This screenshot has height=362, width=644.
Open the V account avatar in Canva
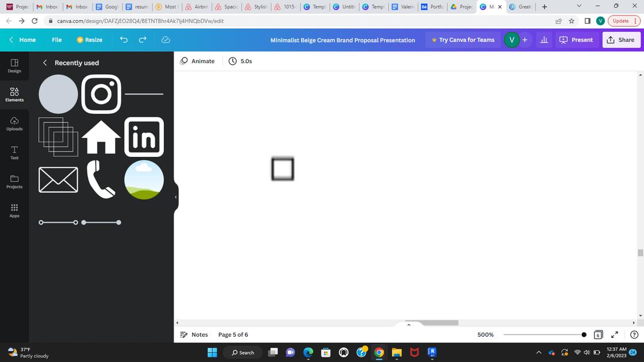tap(512, 40)
